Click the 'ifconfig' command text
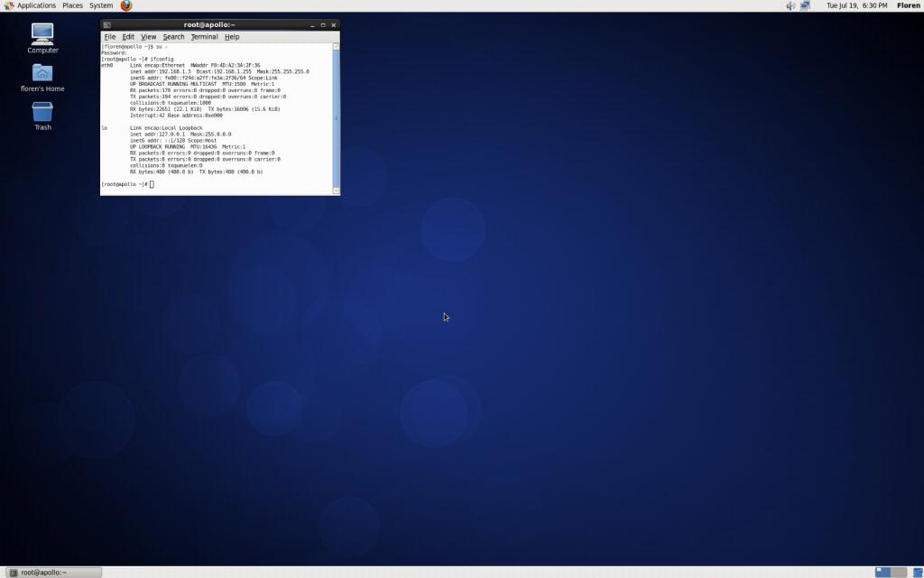This screenshot has width=924, height=578. pos(162,59)
